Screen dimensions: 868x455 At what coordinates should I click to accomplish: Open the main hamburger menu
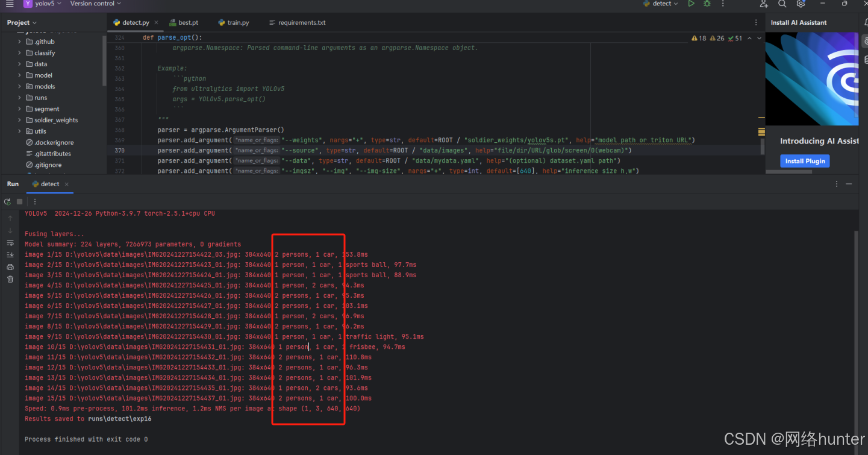10,4
